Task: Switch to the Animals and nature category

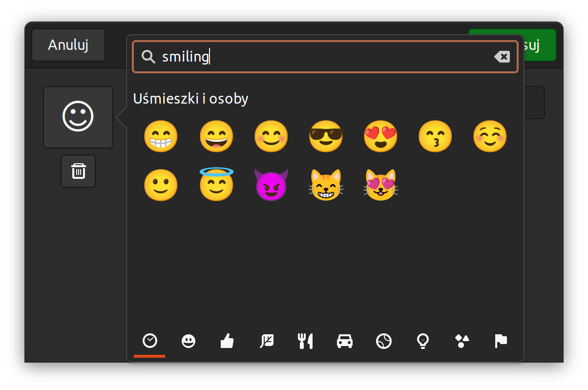Action: (x=267, y=341)
